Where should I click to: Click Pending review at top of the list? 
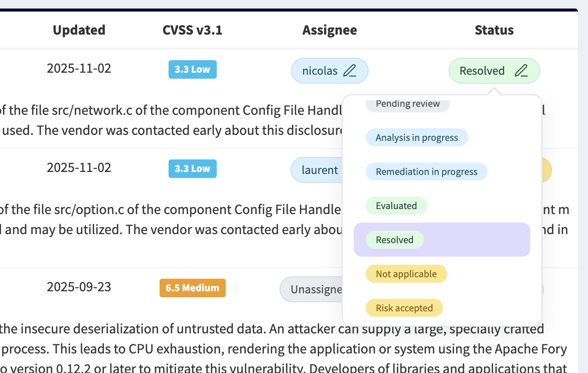point(407,104)
